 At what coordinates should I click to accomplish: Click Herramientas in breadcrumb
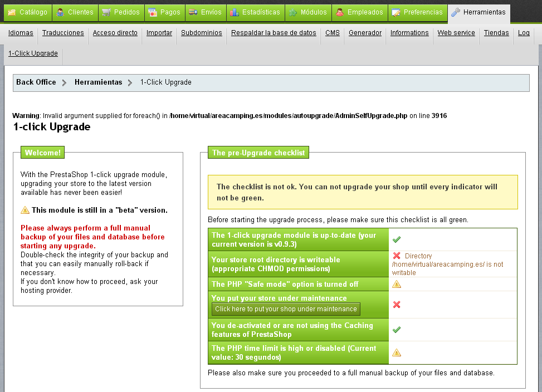tap(98, 82)
